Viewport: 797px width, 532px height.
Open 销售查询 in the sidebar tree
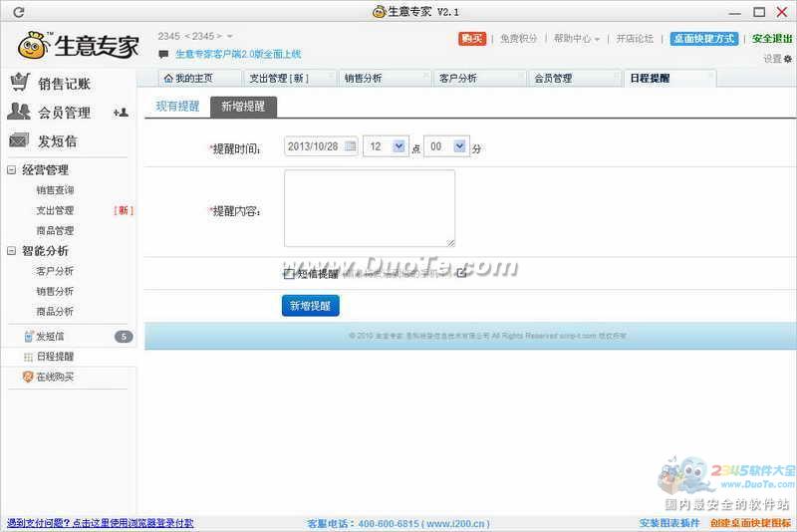tap(55, 190)
